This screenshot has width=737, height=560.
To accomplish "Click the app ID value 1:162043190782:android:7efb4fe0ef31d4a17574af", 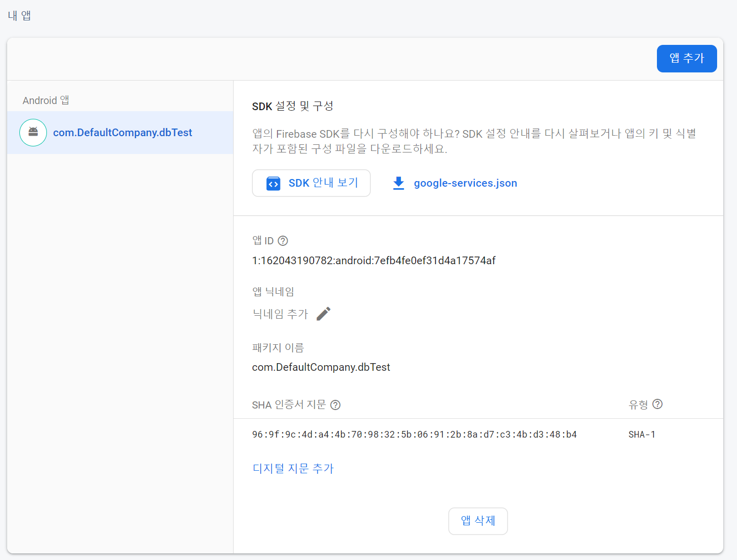I will 374,261.
